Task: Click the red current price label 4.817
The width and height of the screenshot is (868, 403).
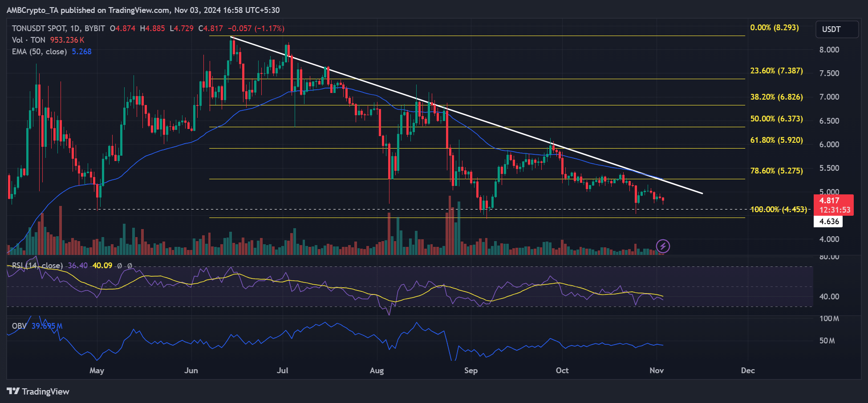Action: pos(834,205)
